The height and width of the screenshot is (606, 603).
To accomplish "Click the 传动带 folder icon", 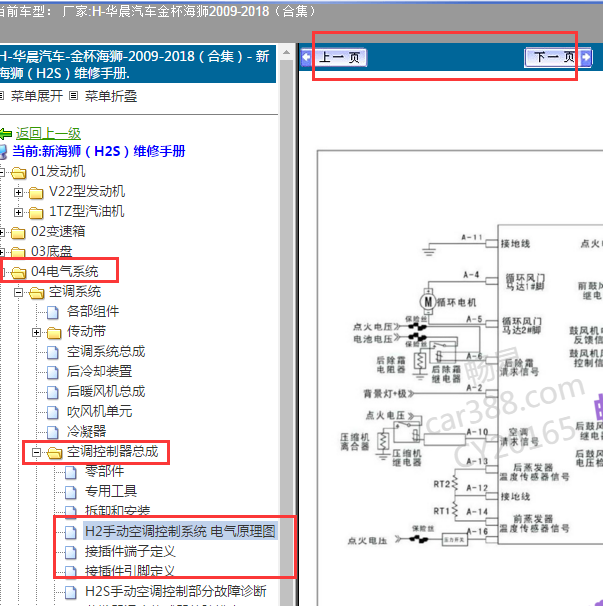I will click(x=54, y=333).
